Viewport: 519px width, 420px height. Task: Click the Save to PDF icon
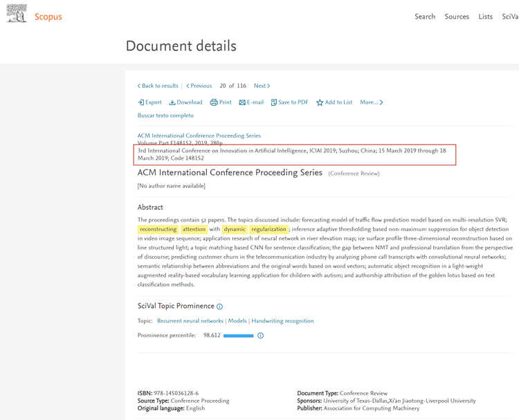[273, 102]
